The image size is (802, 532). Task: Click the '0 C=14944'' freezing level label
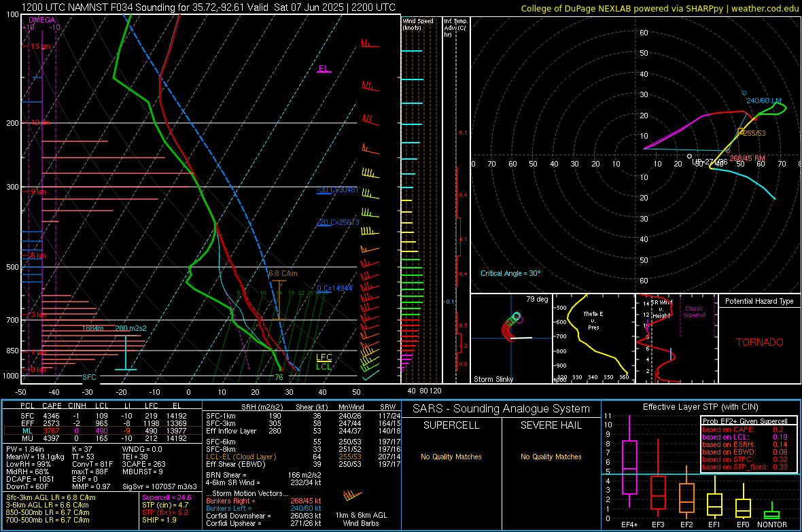coord(334,288)
